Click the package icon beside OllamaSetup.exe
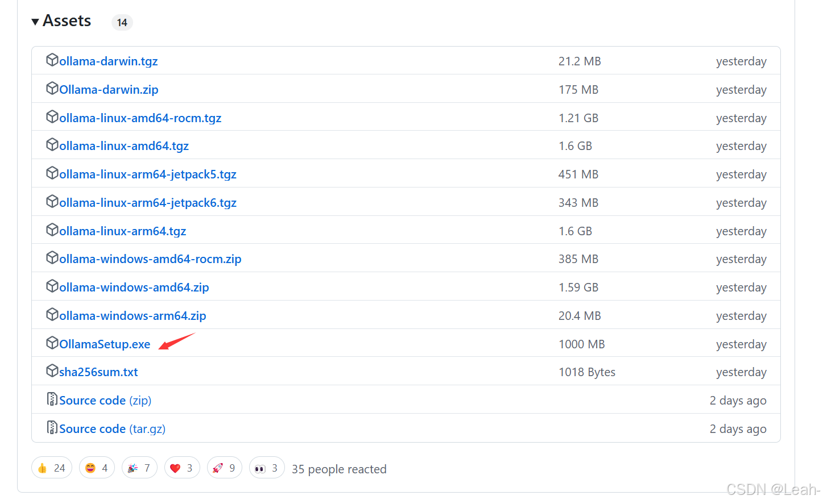The width and height of the screenshot is (823, 504). click(52, 343)
